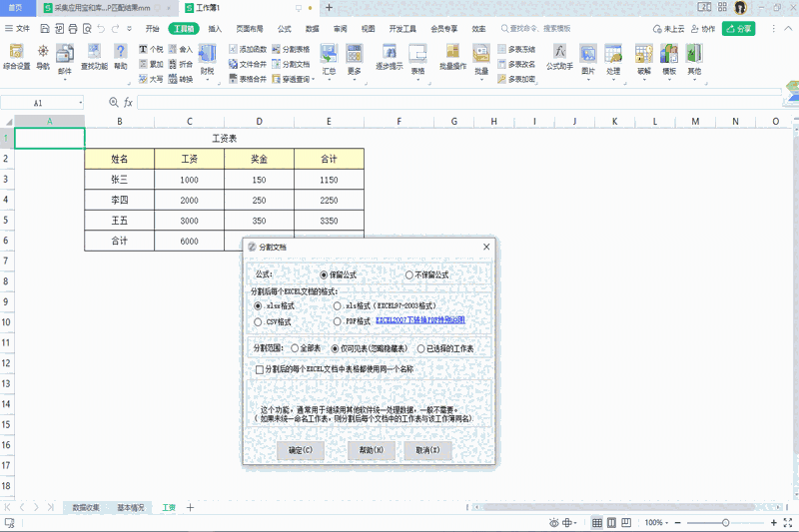Switch to the 页面布局 ribbon tab
Viewport: 799px width, 532px height.
coord(250,29)
